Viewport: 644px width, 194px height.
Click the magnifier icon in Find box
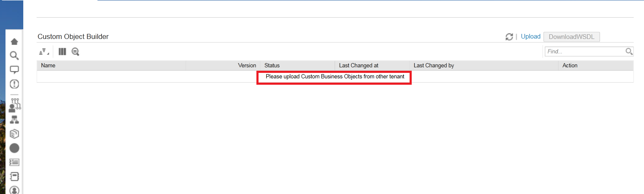click(629, 52)
